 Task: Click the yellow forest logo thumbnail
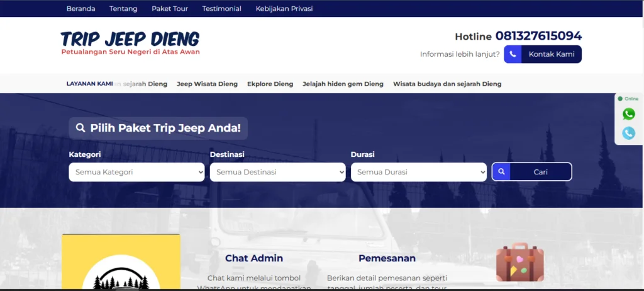coord(121,262)
